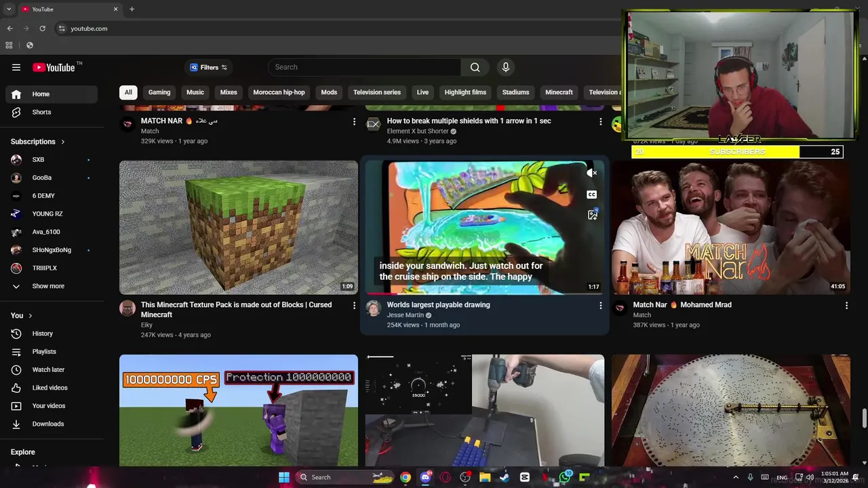
Task: Open the grass block texture pack thumbnail
Action: point(239,227)
